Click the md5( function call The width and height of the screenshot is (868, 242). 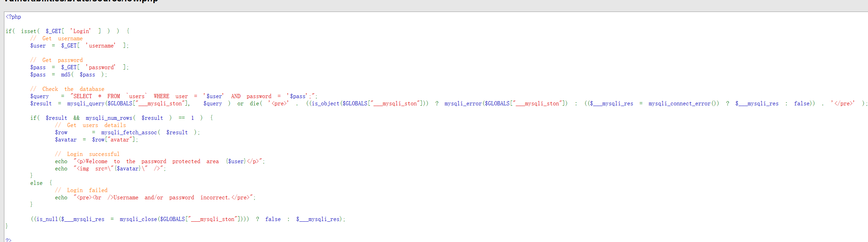(67, 75)
